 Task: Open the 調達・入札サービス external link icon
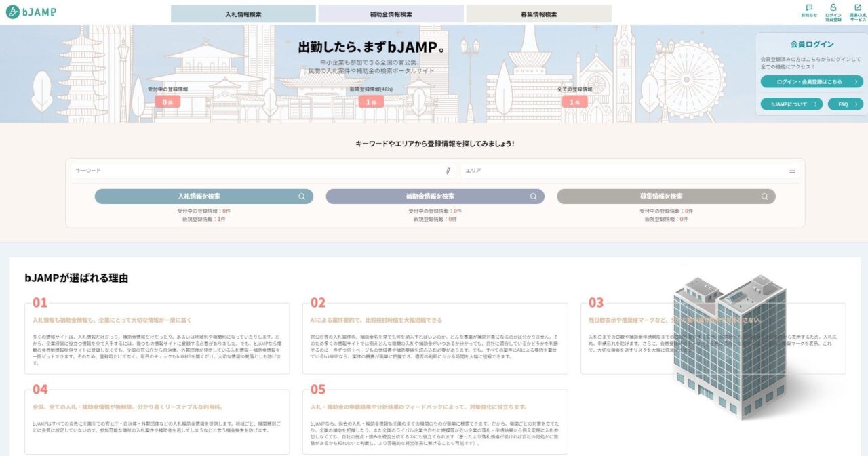[858, 7]
